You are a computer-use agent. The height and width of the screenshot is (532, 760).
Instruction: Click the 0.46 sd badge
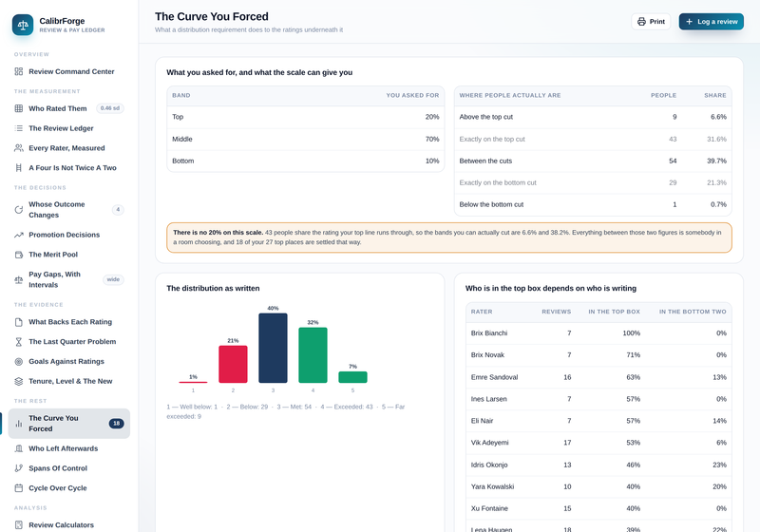[109, 108]
